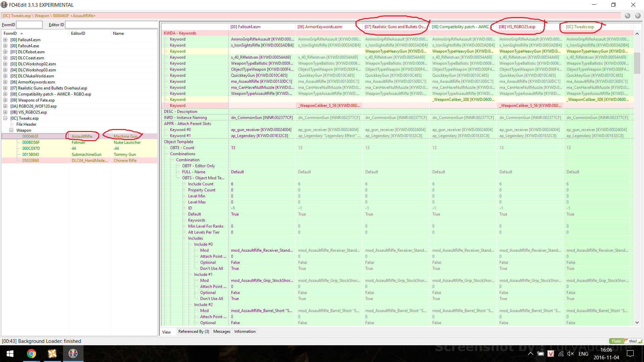The image size is (644, 362).
Task: Sort tree by EditorID column header
Action: [90, 34]
